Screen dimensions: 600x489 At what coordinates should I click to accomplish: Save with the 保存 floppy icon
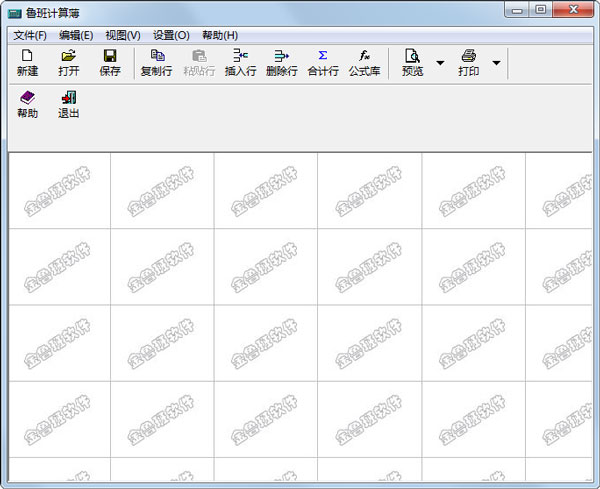(110, 63)
